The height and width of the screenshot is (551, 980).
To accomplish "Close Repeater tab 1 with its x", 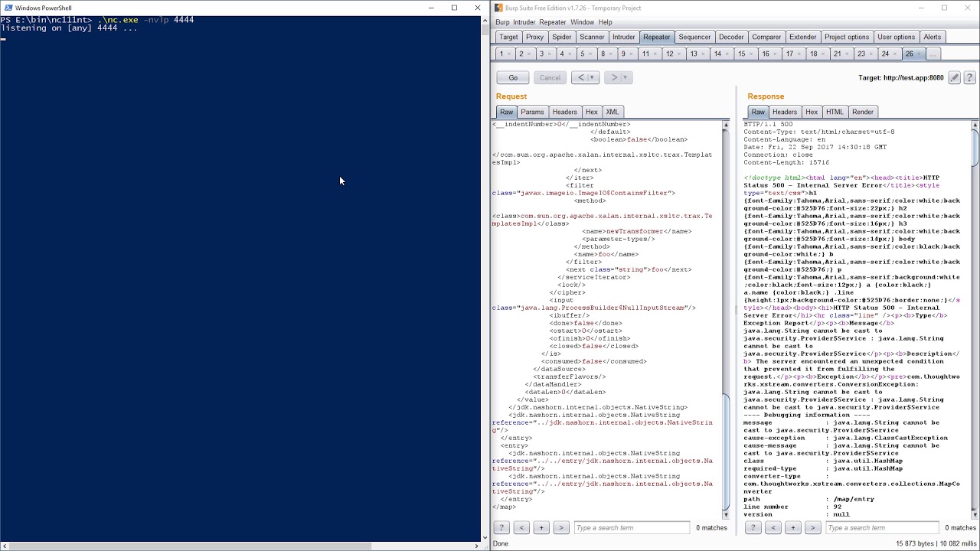I will click(x=509, y=54).
